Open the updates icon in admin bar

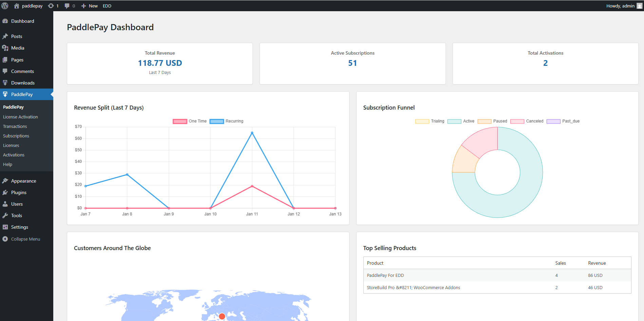[x=51, y=6]
